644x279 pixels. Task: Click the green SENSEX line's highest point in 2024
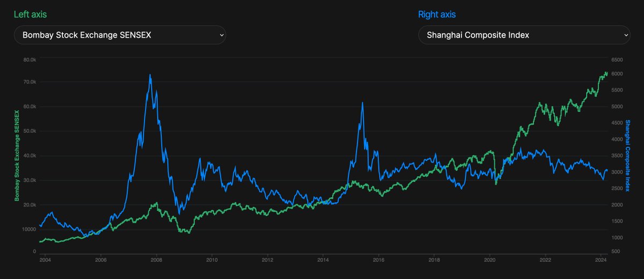(606, 72)
